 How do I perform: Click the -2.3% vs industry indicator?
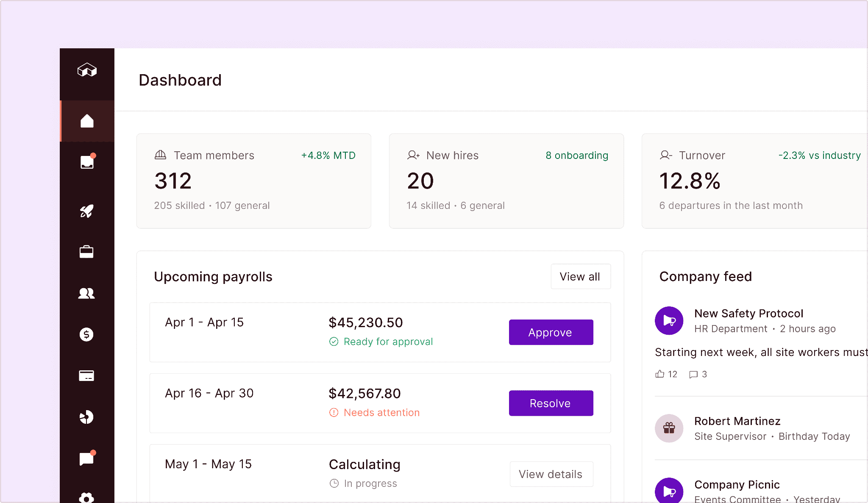coord(820,156)
